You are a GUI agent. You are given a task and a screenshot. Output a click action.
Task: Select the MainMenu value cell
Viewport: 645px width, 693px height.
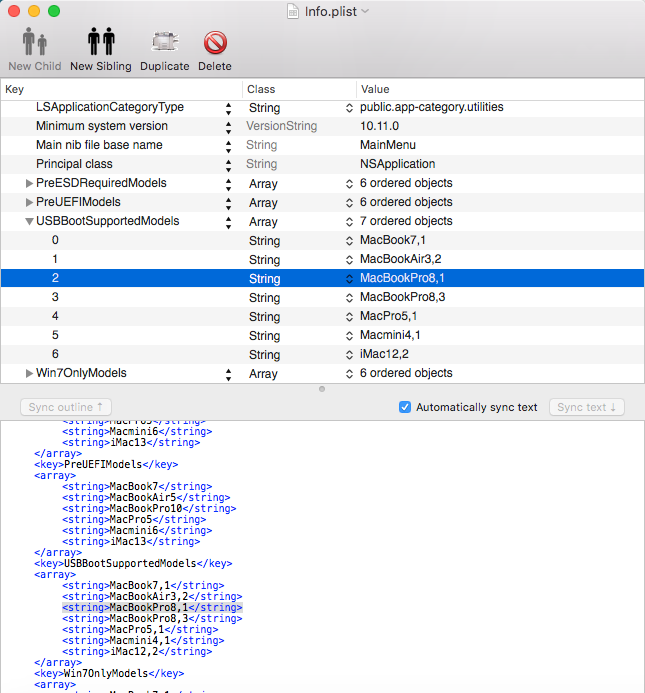pyautogui.click(x=388, y=145)
